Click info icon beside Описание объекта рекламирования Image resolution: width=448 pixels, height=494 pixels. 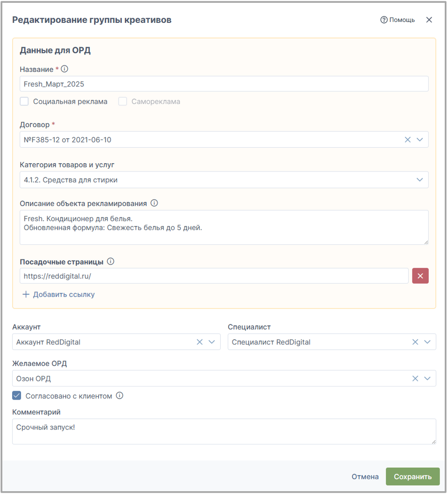[x=154, y=203]
